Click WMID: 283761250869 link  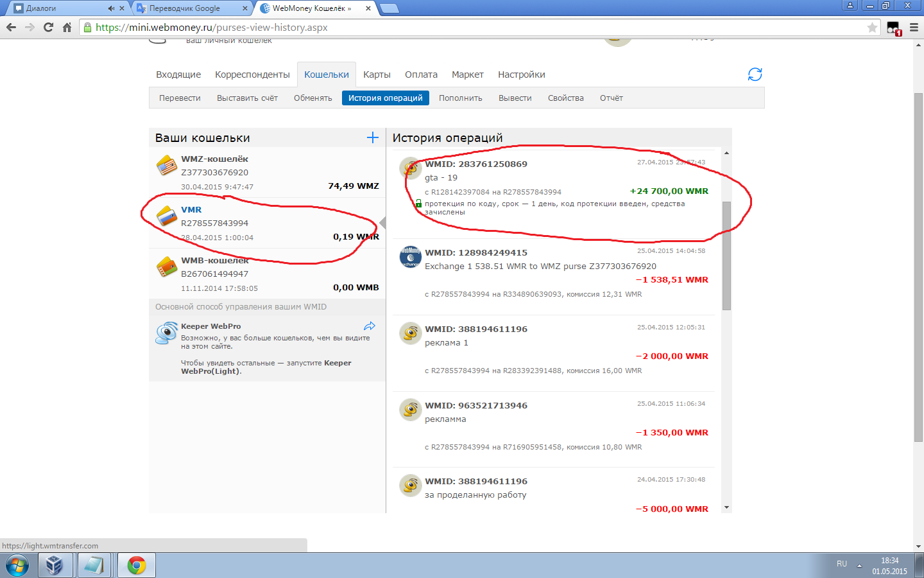click(x=476, y=164)
